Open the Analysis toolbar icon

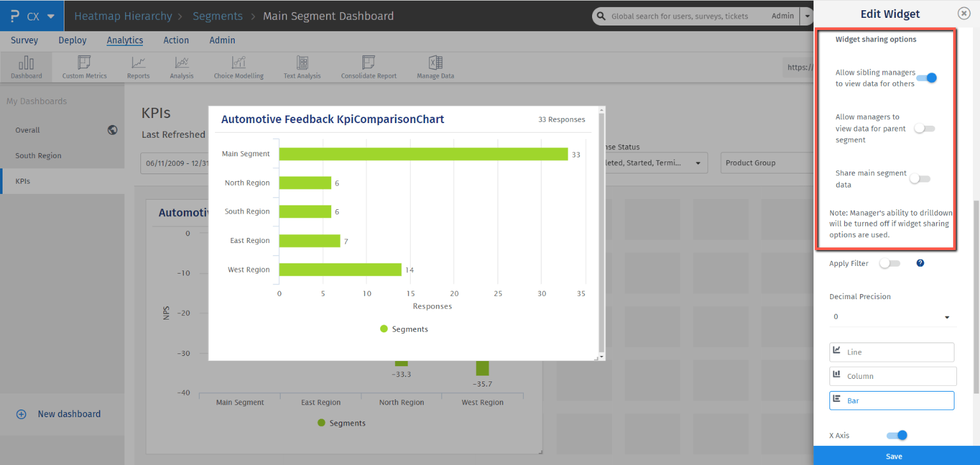[182, 67]
